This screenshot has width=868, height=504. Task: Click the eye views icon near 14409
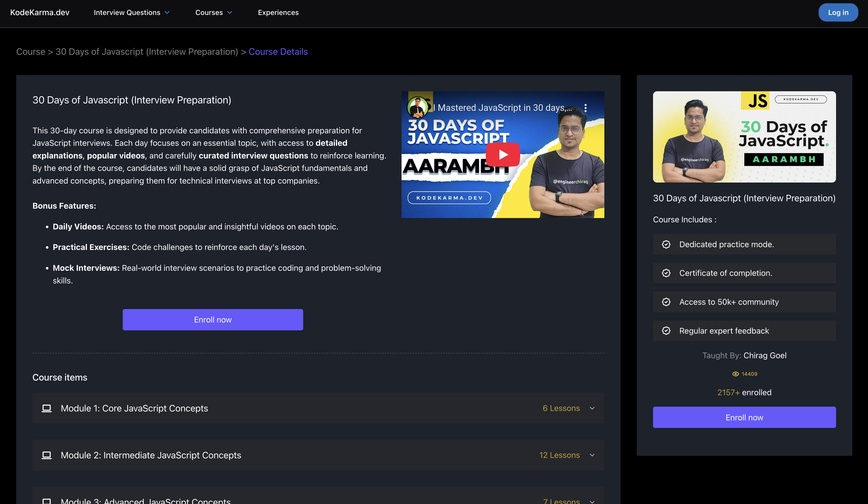tap(735, 374)
